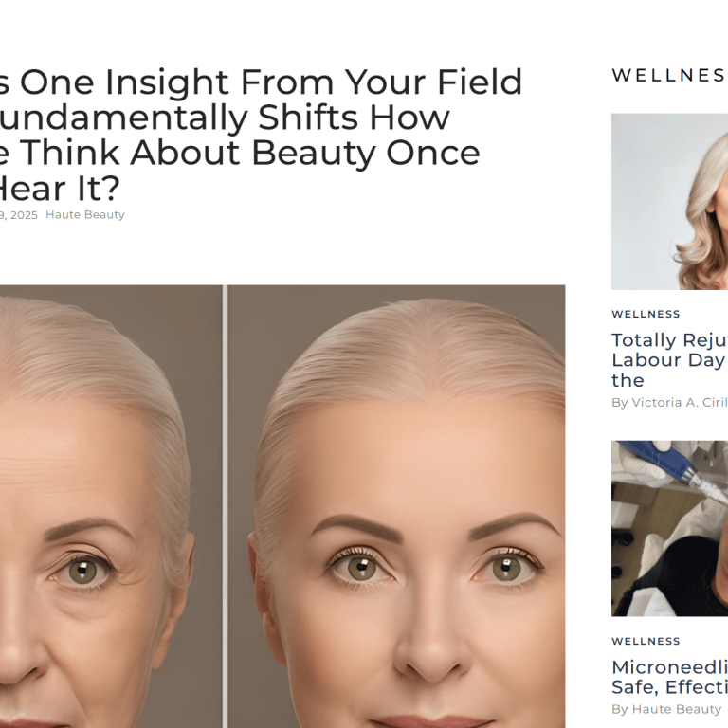Open the Totally Rejuvenated Labour Day article title

point(668,360)
